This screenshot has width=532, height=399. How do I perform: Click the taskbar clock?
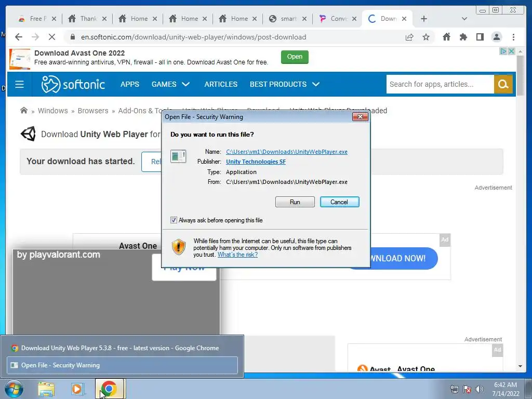point(506,389)
